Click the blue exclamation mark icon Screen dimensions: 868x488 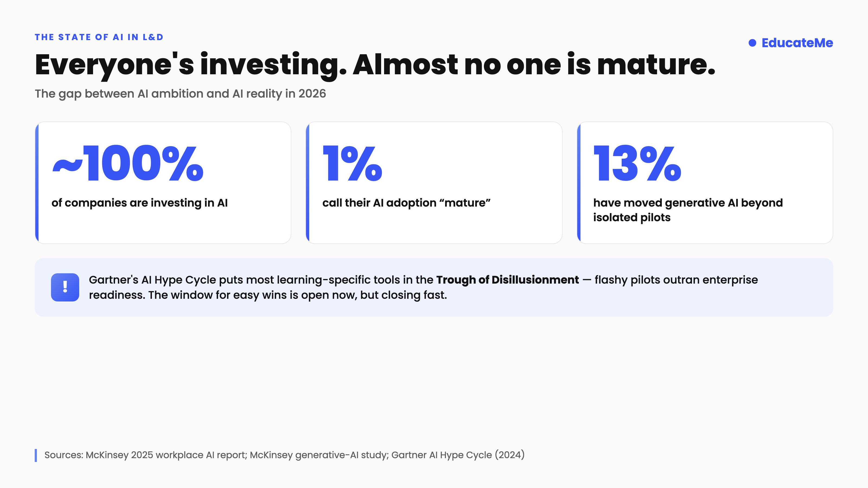[x=65, y=287]
